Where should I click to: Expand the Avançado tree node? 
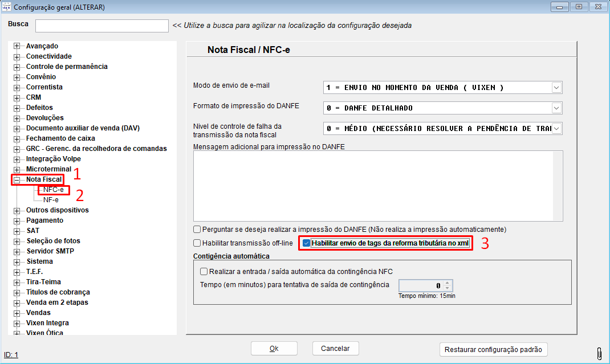(x=16, y=46)
